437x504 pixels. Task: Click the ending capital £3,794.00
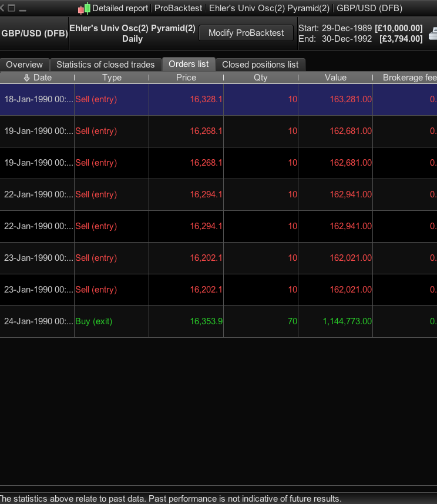(401, 39)
